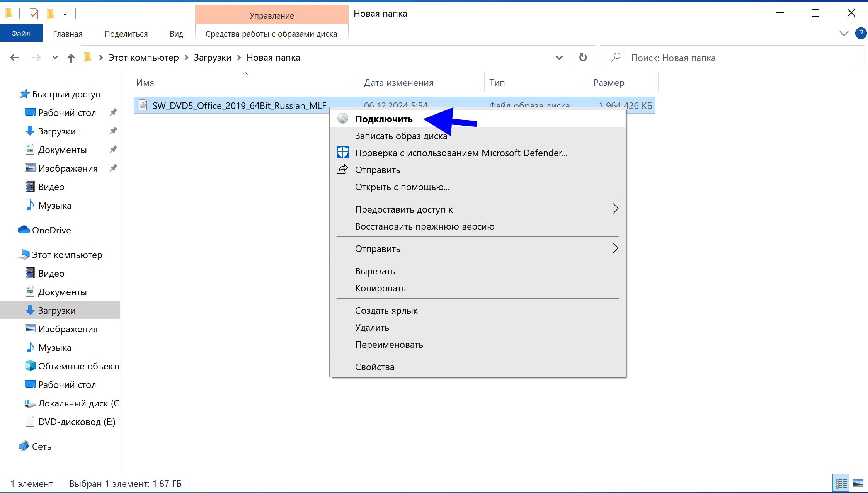Click Загрузки in the address breadcrumb
Viewport: 868px width, 493px height.
click(213, 58)
